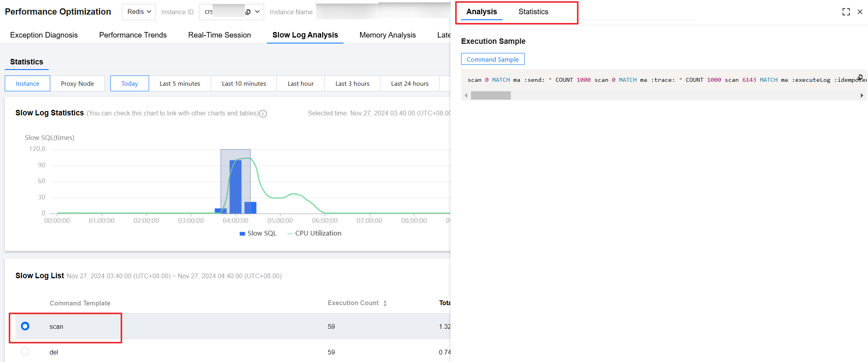Open the Memory Analysis tab
The width and height of the screenshot is (868, 362).
click(x=388, y=35)
